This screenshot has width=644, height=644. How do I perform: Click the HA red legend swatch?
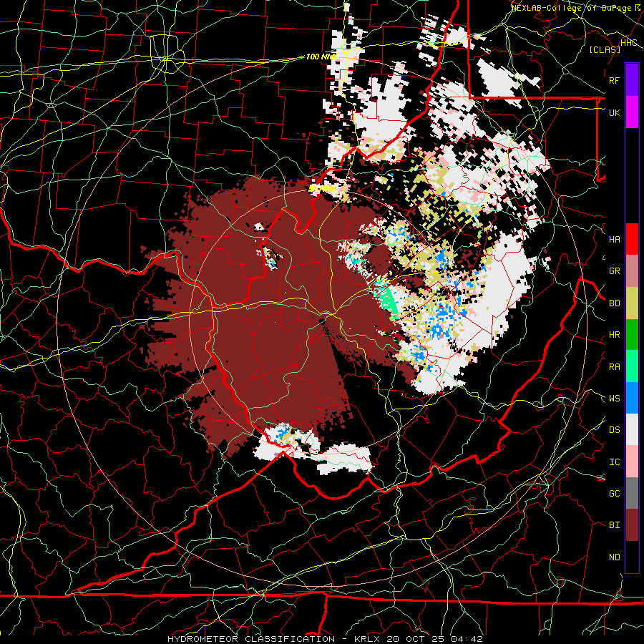(632, 239)
